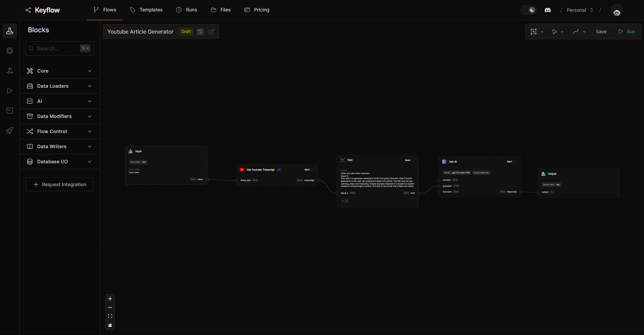
Task: Open version history icon beside Draft
Action: coord(200,32)
